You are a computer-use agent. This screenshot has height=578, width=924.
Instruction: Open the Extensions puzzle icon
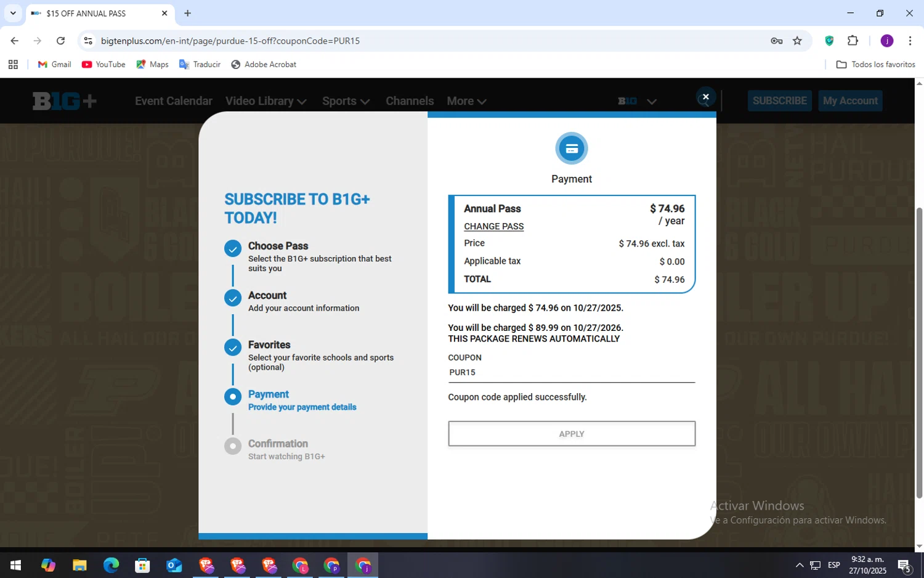pyautogui.click(x=853, y=41)
